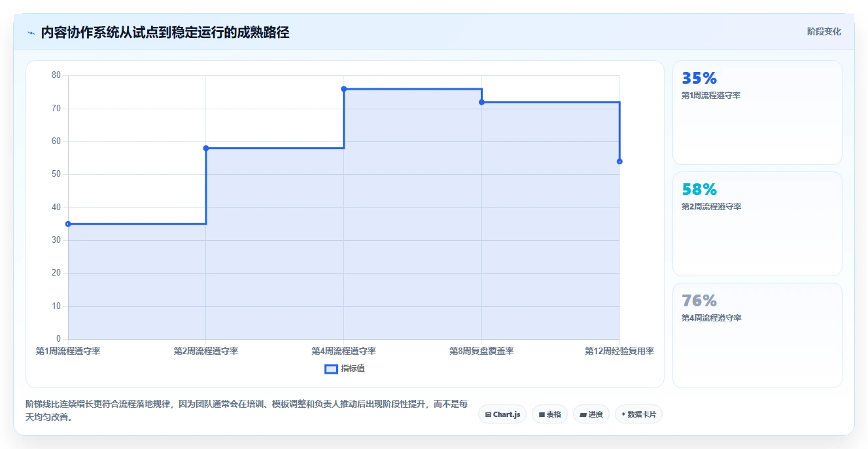Toggle the 指标值 legend item

coord(345,368)
